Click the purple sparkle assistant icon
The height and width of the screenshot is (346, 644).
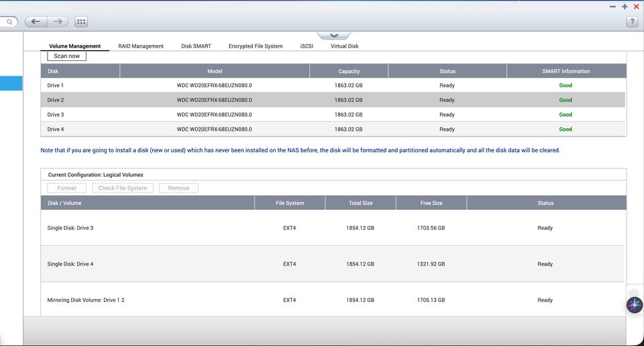tap(634, 305)
